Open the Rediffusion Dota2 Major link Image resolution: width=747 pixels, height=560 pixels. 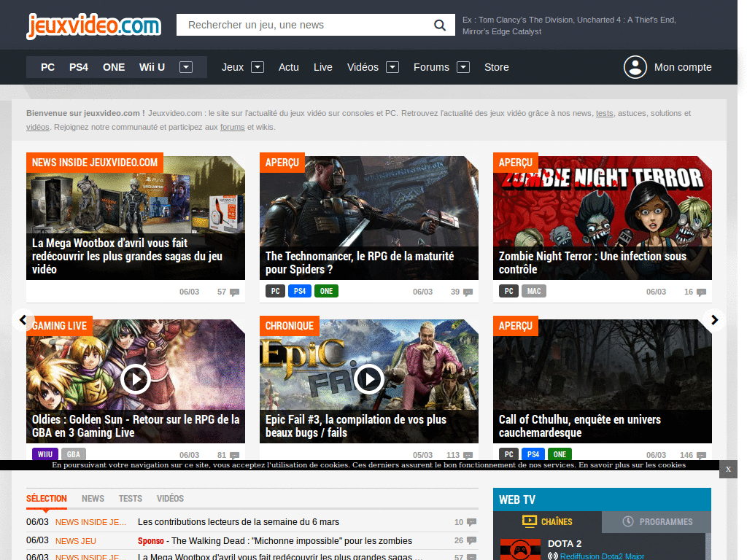click(x=602, y=556)
